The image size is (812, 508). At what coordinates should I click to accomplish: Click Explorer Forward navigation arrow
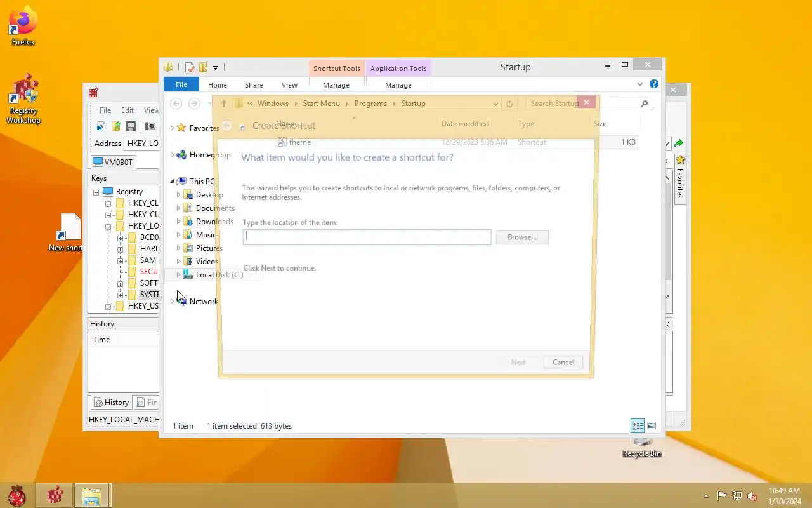[x=194, y=104]
